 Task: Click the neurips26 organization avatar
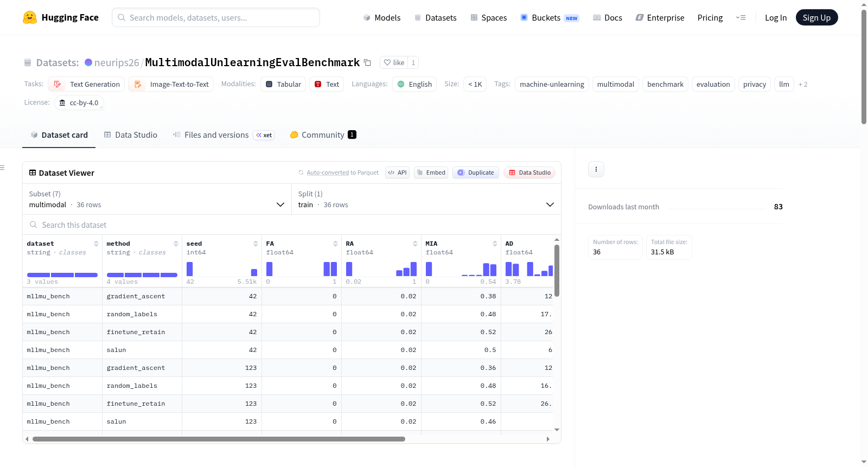(88, 62)
